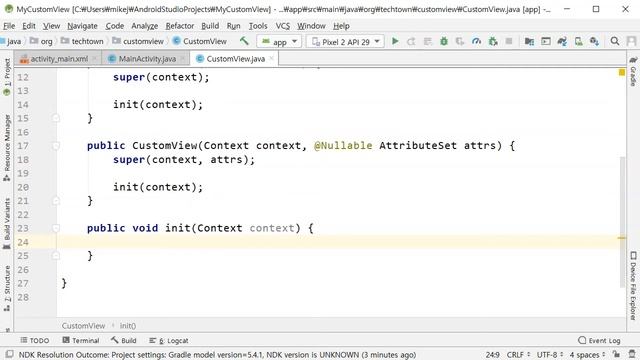Open the SDK Manager icon

(594, 41)
